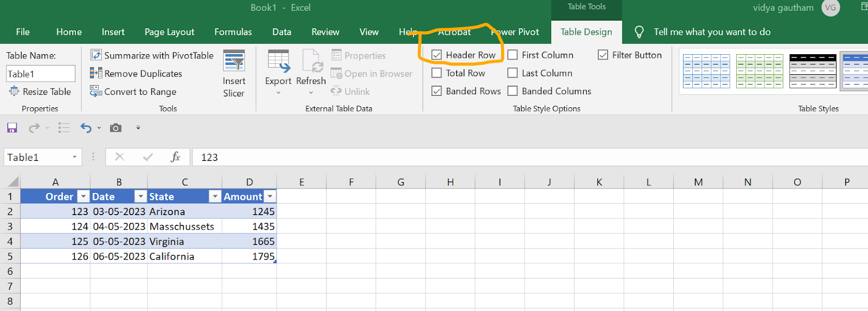Click the Save floppy disk icon
868x311 pixels.
12,128
